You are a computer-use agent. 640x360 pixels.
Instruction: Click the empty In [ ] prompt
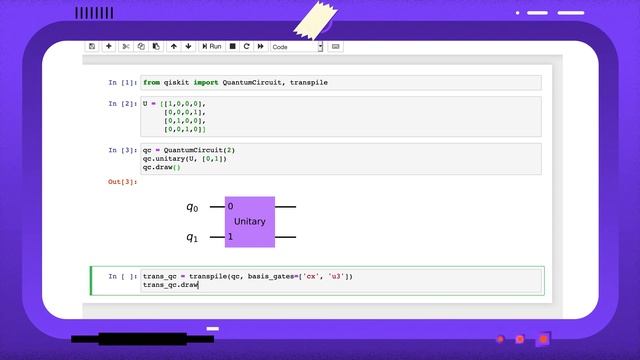point(122,276)
